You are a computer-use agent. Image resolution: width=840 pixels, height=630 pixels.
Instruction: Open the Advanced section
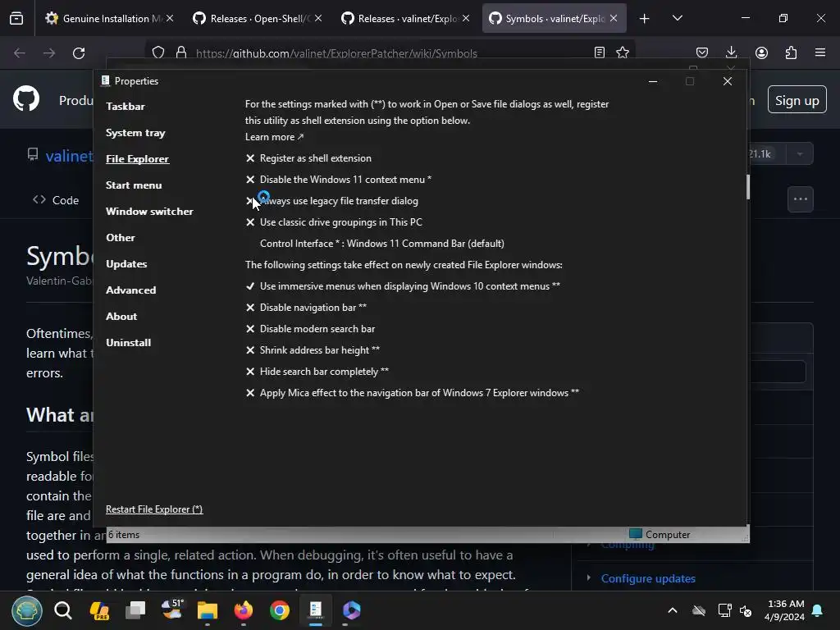point(130,290)
